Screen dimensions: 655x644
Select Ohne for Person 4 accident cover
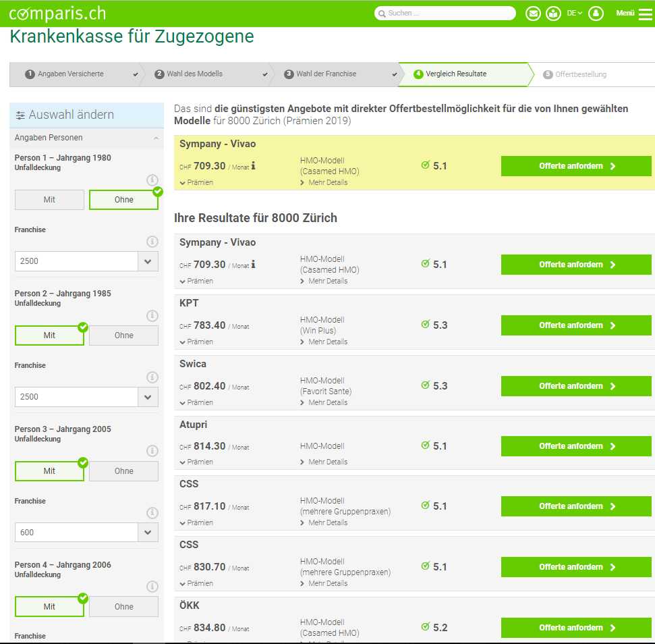click(123, 607)
